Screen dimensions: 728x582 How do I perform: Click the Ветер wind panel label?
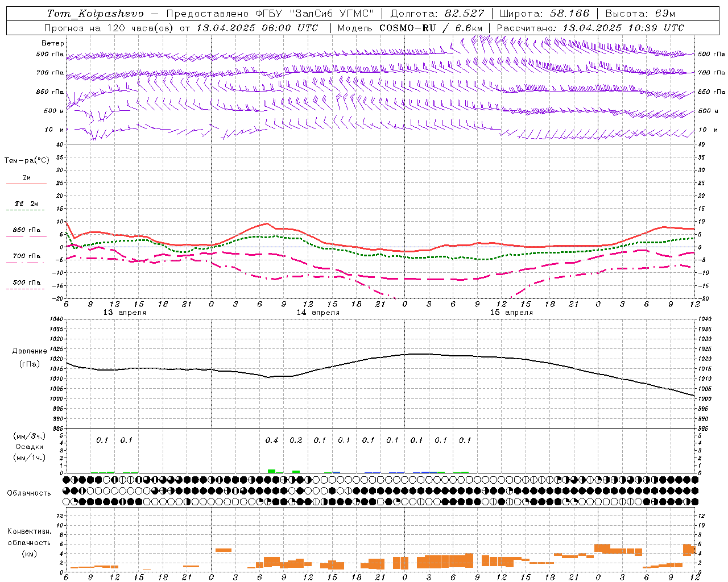pyautogui.click(x=52, y=43)
